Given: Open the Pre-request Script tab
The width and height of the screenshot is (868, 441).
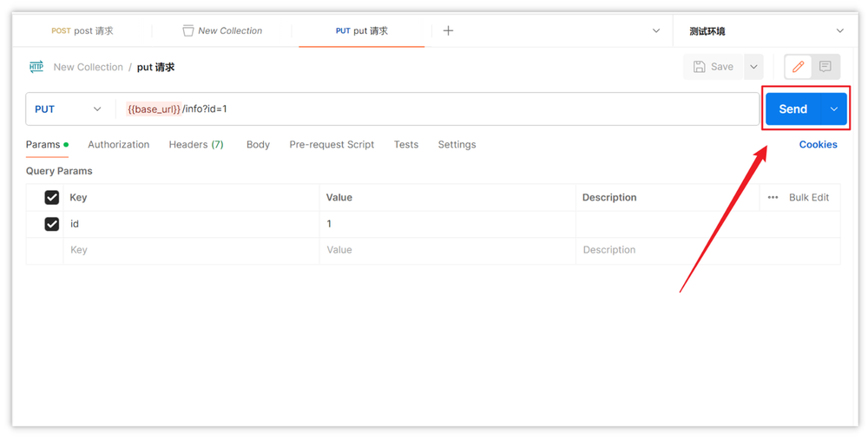Looking at the screenshot, I should (x=332, y=145).
